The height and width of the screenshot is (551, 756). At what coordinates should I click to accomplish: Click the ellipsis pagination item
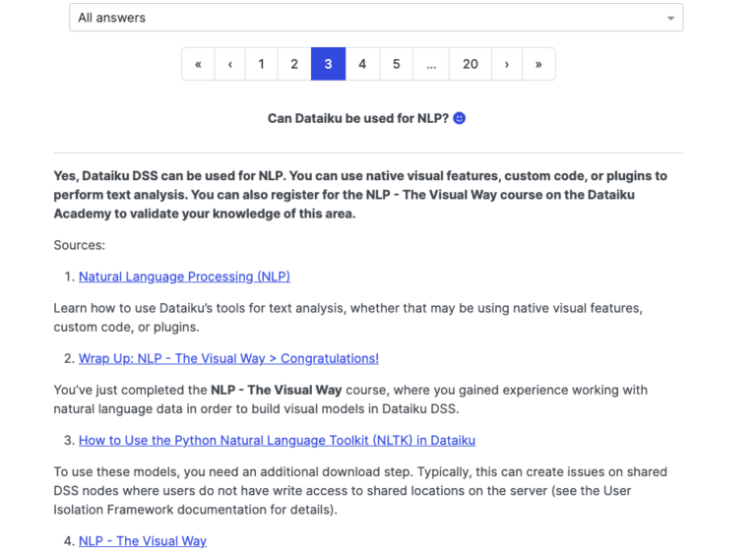click(431, 64)
